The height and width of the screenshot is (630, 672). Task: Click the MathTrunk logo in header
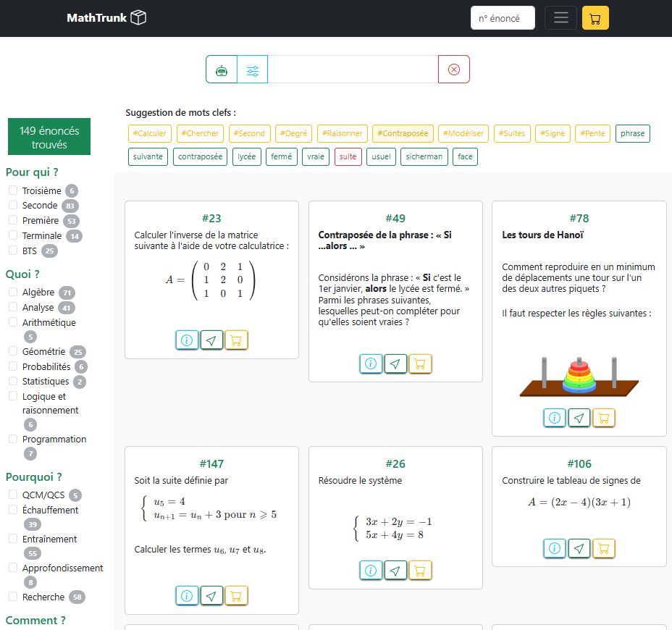click(106, 18)
